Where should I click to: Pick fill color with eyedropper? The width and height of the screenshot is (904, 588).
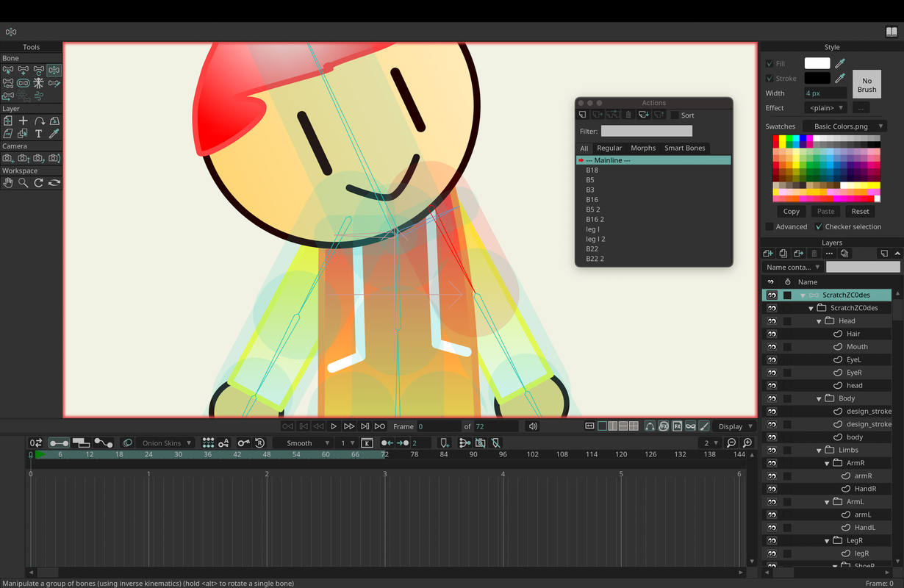tap(840, 64)
